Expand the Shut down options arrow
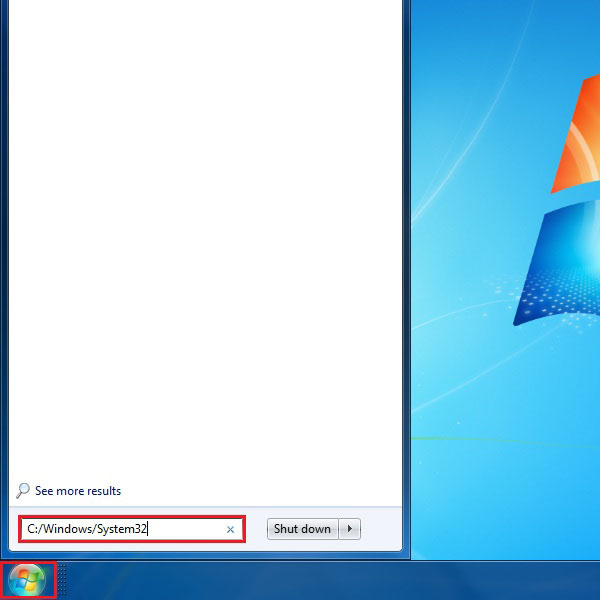Viewport: 600px width, 600px height. click(x=350, y=529)
